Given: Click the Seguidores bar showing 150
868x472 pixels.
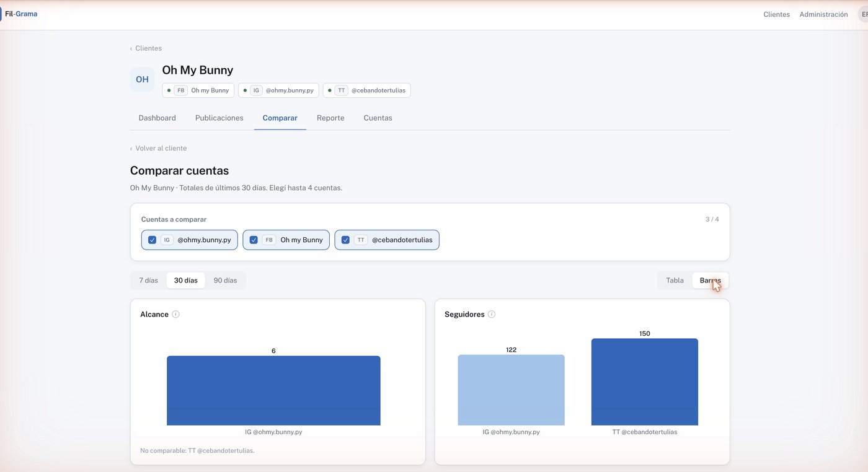Looking at the screenshot, I should pyautogui.click(x=645, y=382).
